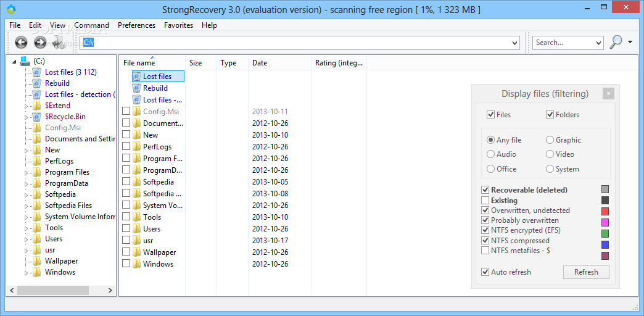Open the Help menu

(x=209, y=25)
